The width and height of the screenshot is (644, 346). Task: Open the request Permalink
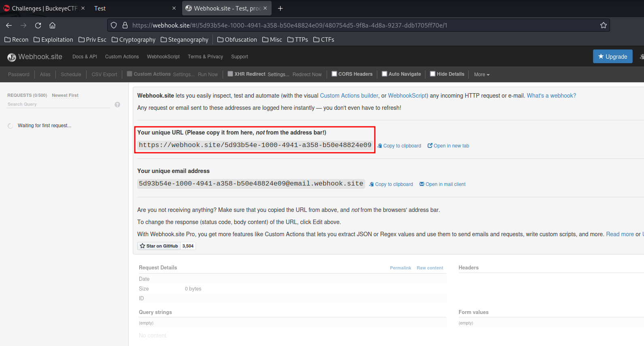400,268
